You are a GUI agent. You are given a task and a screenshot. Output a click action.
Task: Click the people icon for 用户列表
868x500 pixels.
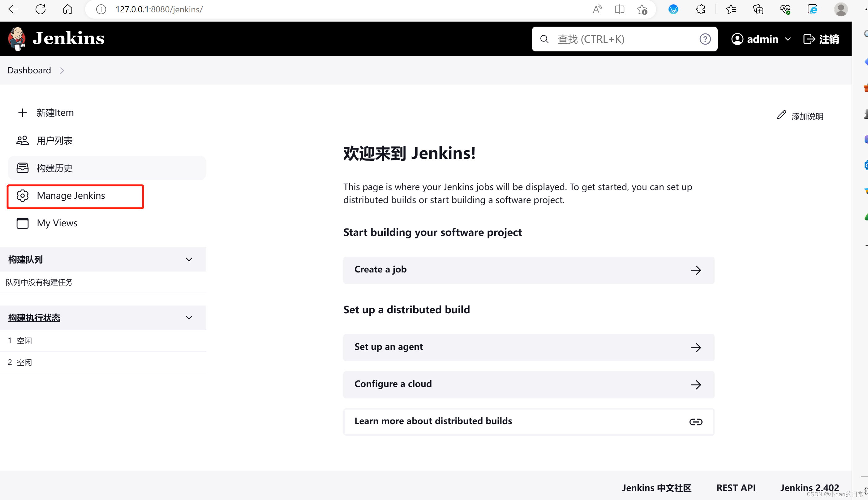tap(22, 141)
